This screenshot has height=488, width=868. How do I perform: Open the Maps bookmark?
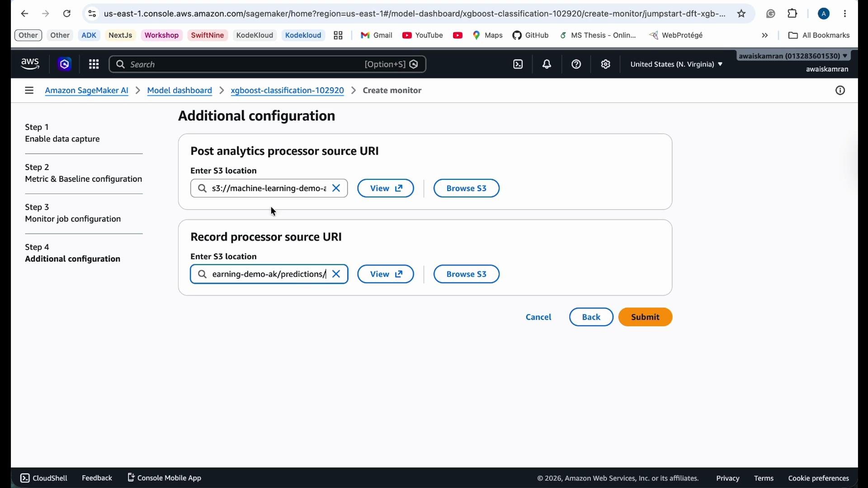pyautogui.click(x=488, y=36)
